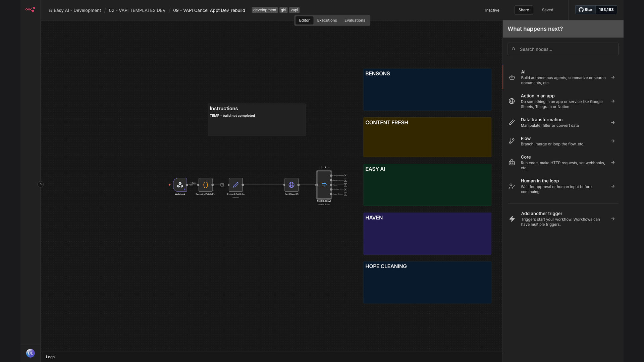This screenshot has height=362, width=644.
Task: Click the search magnifier icon in node panel
Action: tap(514, 49)
